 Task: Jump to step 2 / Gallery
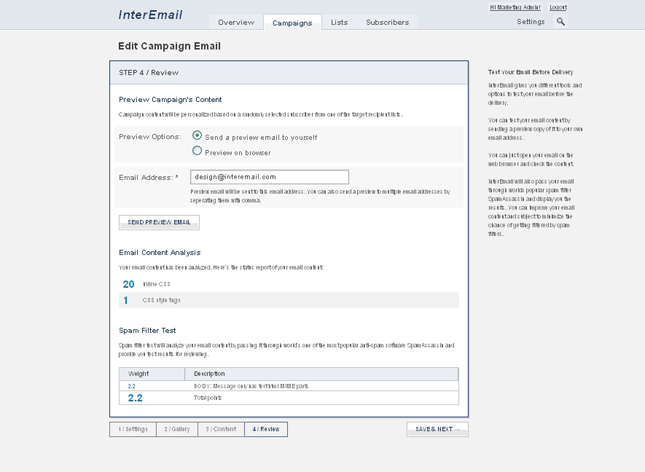pos(177,429)
